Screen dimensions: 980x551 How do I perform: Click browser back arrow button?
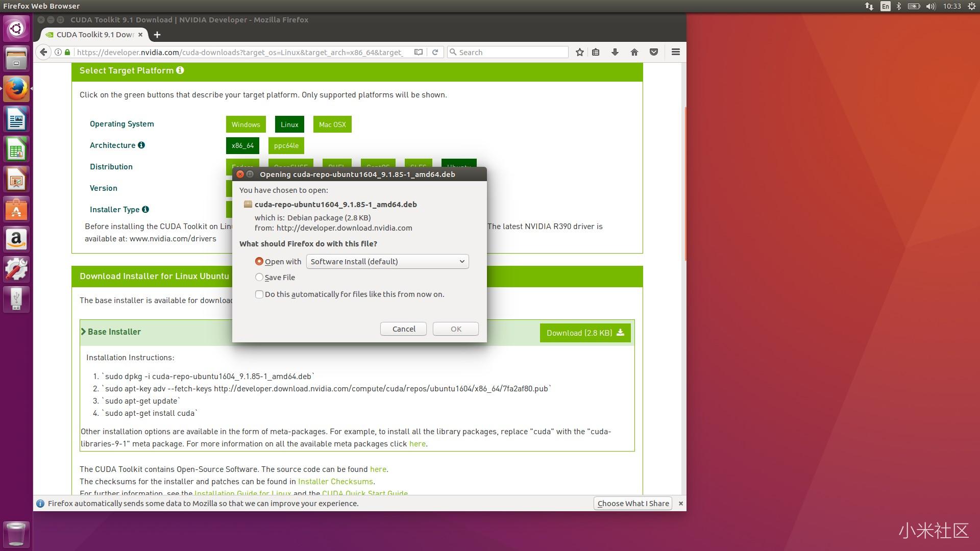(44, 52)
